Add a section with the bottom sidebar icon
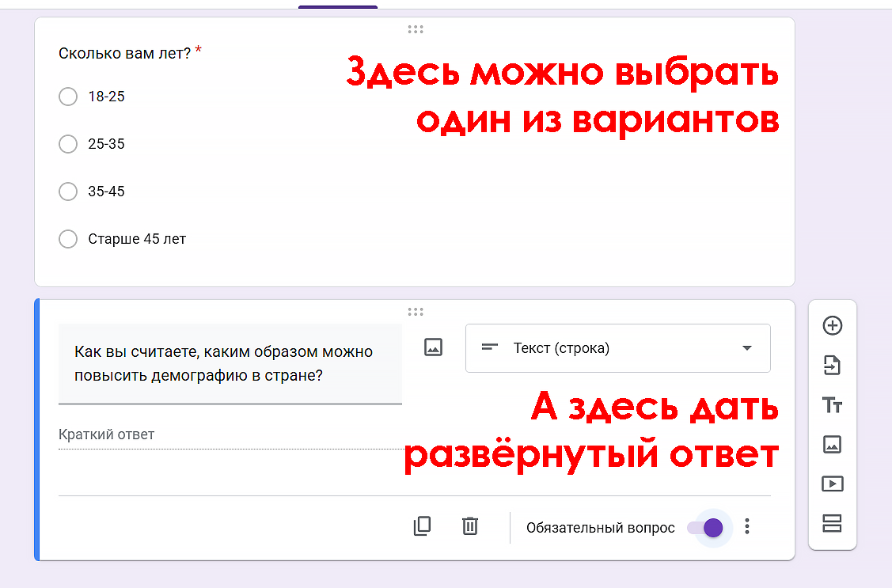 click(x=832, y=523)
